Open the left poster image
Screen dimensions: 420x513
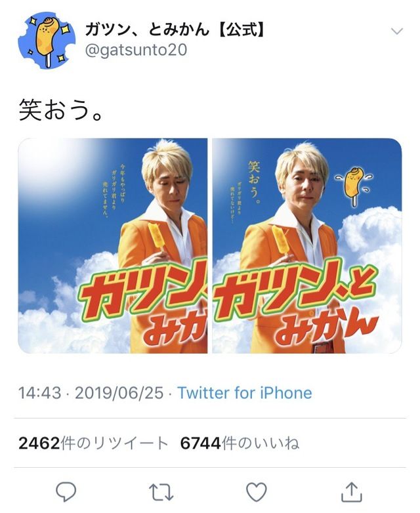(x=113, y=246)
